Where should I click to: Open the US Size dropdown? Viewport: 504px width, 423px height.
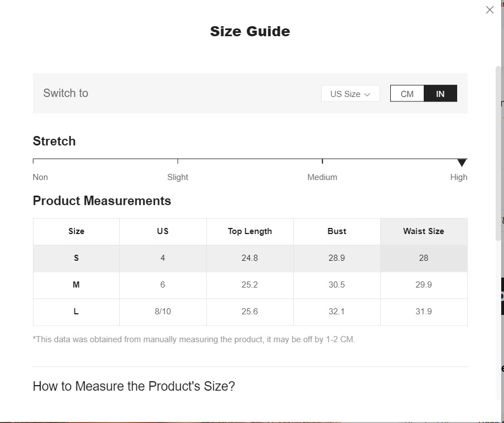[350, 94]
